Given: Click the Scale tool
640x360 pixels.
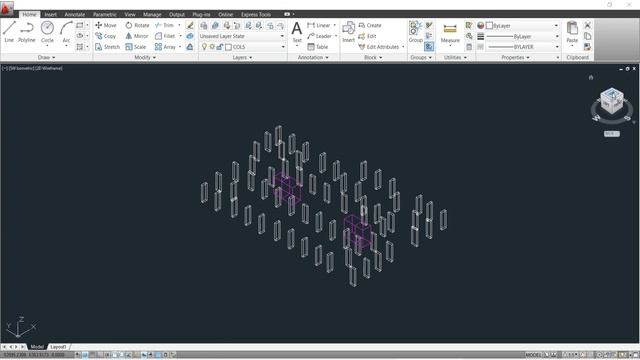Looking at the screenshot, I should (x=136, y=47).
